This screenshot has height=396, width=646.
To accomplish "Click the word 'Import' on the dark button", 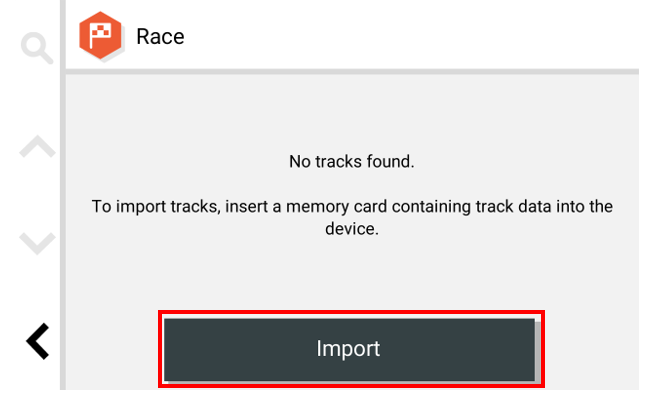I will (348, 349).
